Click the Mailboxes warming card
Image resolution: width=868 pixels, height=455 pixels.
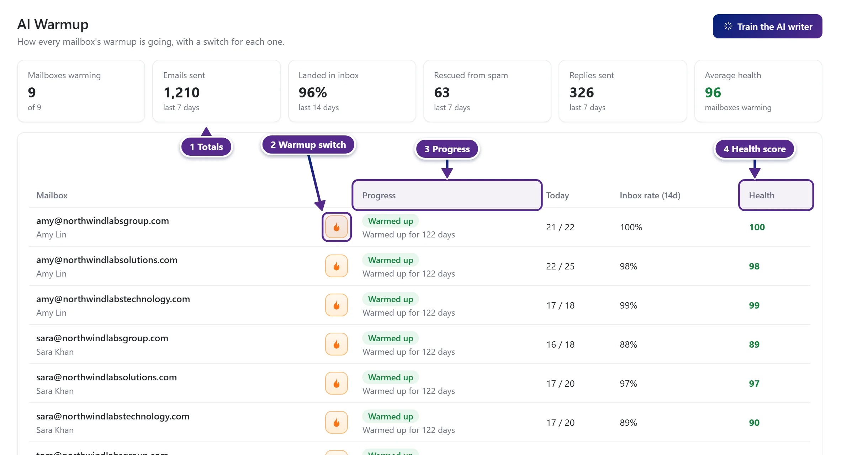point(81,91)
